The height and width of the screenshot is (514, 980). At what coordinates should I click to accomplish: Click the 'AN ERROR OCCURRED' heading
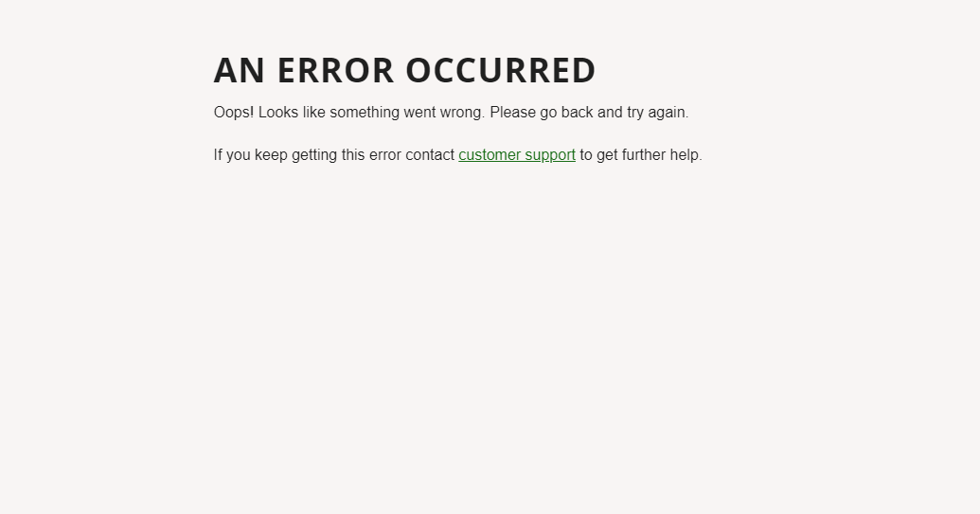(x=405, y=70)
